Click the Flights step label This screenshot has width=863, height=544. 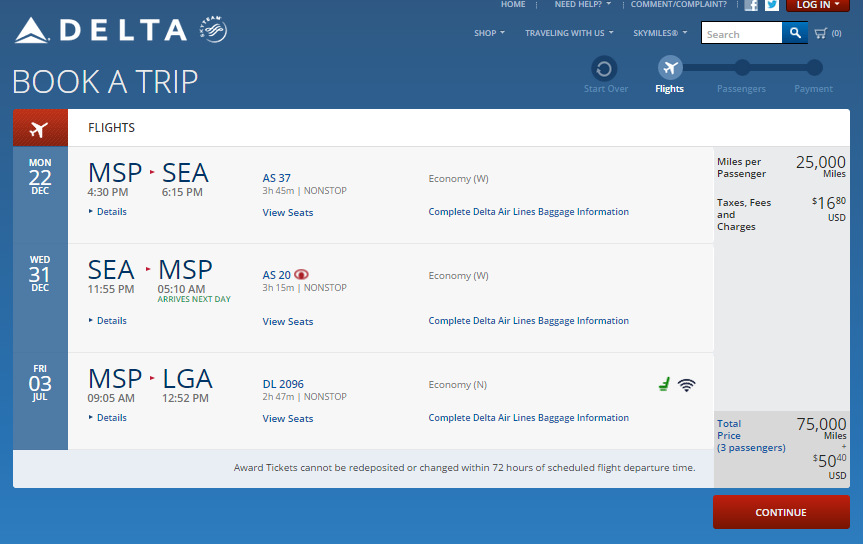pos(669,89)
